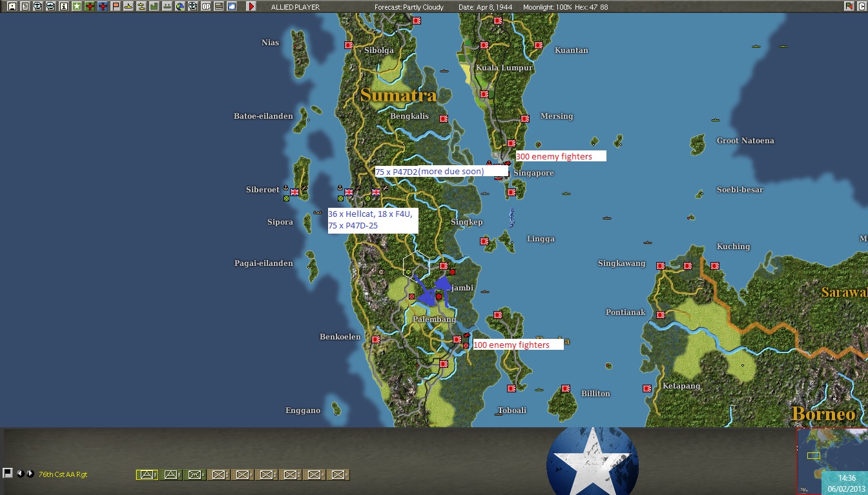Open the lined document list icon in toolbar
868x495 pixels.
tap(25, 6)
